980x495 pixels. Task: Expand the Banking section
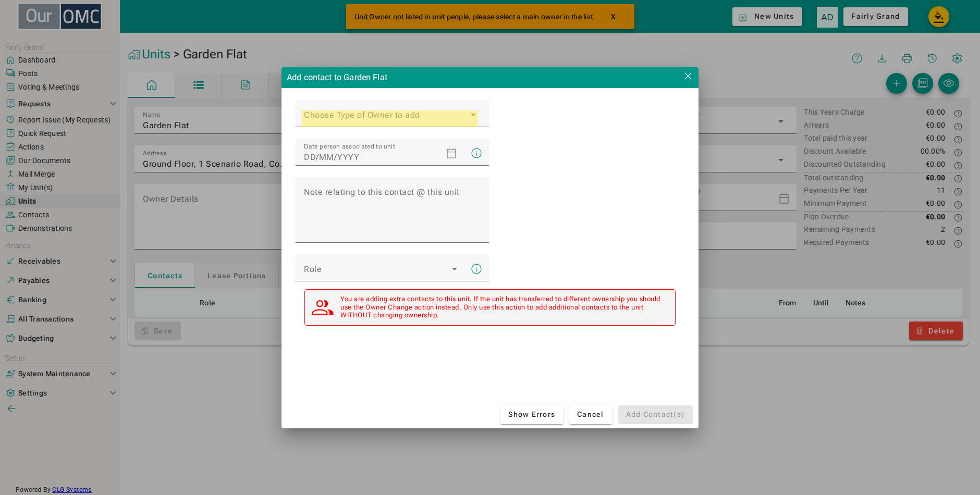pyautogui.click(x=60, y=300)
